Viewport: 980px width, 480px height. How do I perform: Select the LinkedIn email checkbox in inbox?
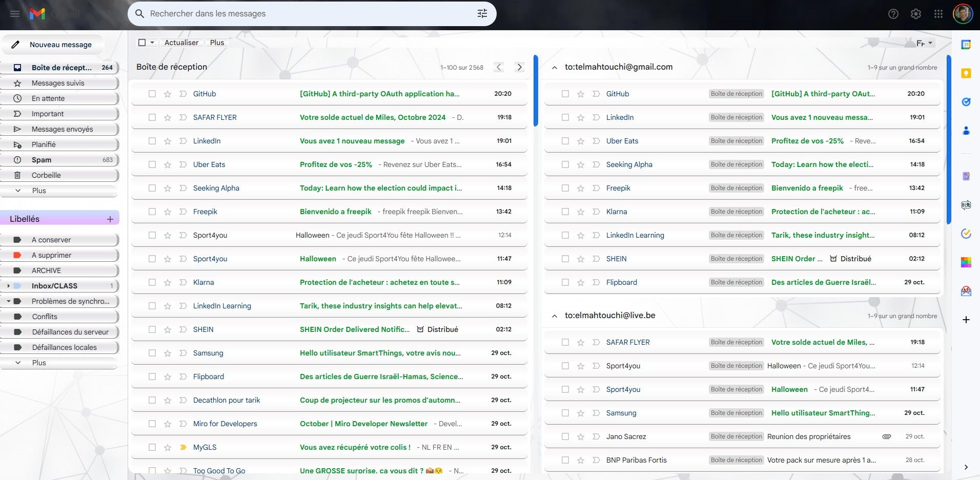[152, 141]
